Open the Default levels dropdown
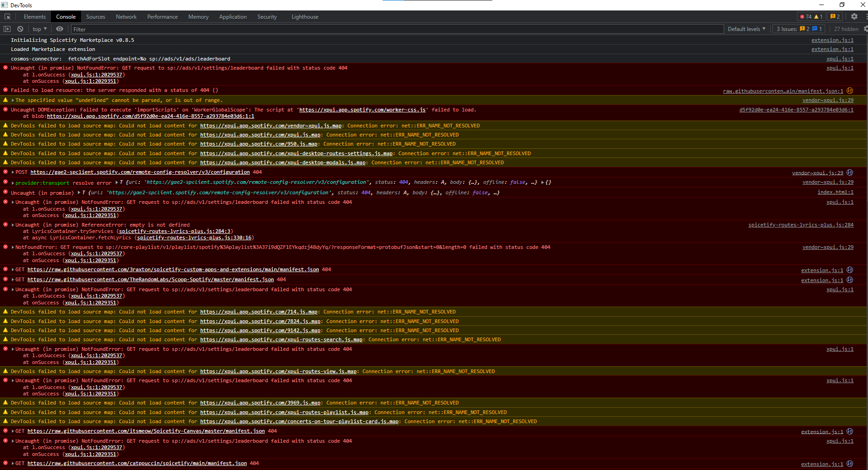Screen dimensions: 868x470 (x=746, y=29)
